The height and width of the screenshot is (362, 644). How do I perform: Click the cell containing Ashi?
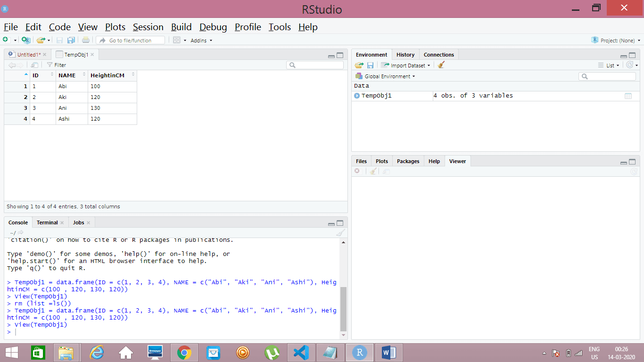click(72, 119)
